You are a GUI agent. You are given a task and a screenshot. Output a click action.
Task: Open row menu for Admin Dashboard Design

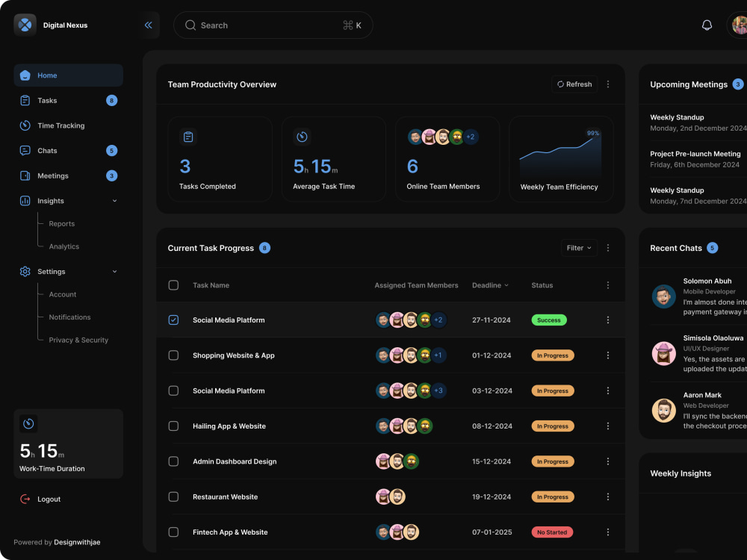[x=608, y=461]
